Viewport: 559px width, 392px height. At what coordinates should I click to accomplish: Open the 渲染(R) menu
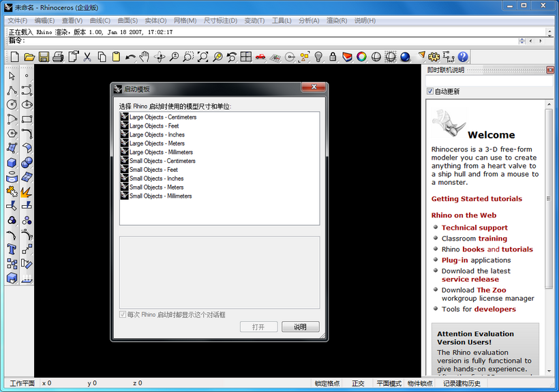coord(337,20)
